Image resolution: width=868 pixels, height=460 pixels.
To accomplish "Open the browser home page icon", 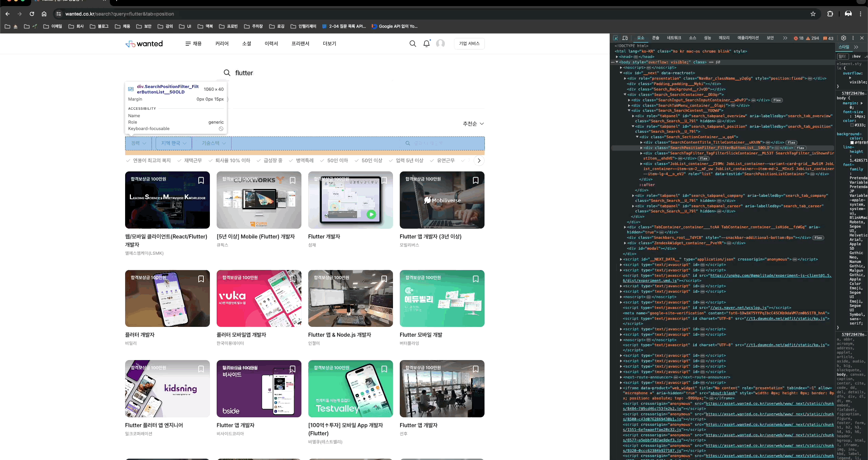I will tap(44, 14).
